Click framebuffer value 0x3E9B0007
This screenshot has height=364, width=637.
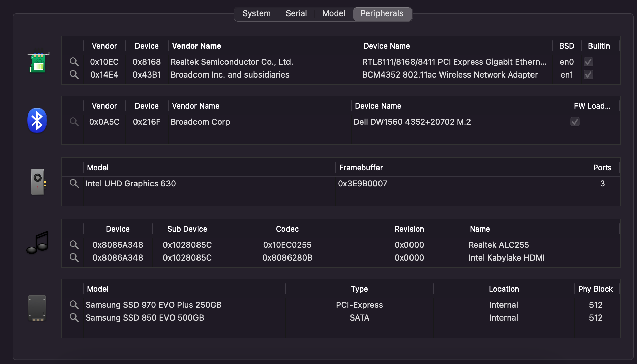pyautogui.click(x=362, y=183)
